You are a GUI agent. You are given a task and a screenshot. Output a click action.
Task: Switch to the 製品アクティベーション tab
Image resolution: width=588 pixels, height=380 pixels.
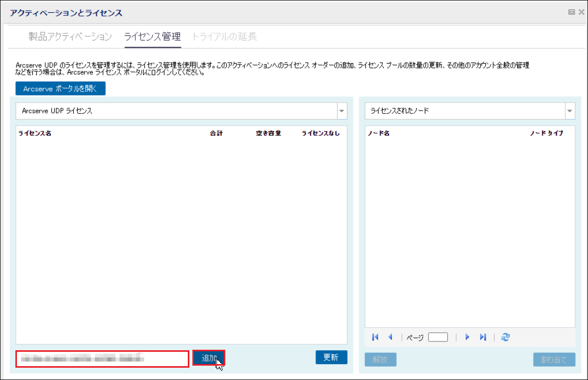point(70,36)
